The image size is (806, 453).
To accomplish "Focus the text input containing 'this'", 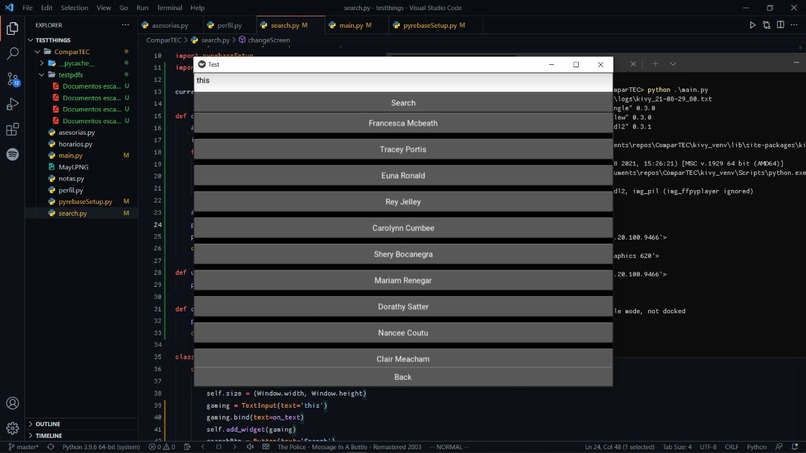I will coord(403,82).
